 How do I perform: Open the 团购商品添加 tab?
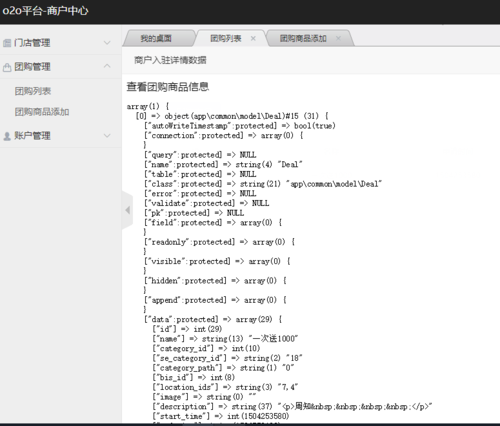(303, 39)
